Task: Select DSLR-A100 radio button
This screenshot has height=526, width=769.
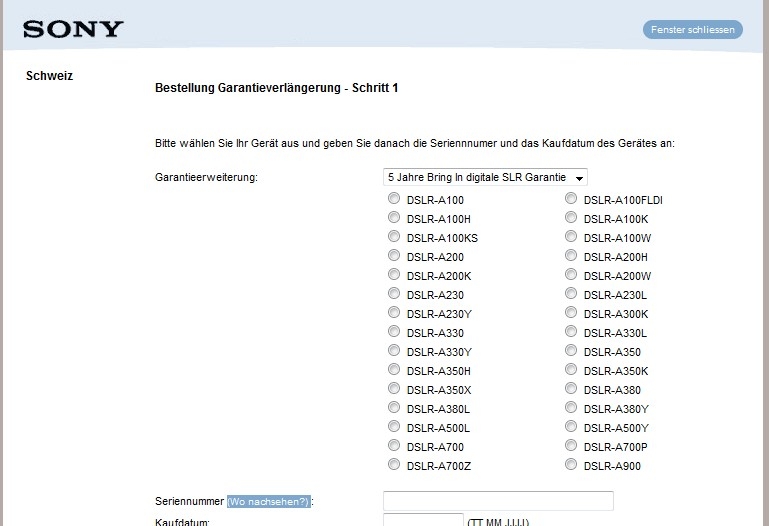Action: 394,199
